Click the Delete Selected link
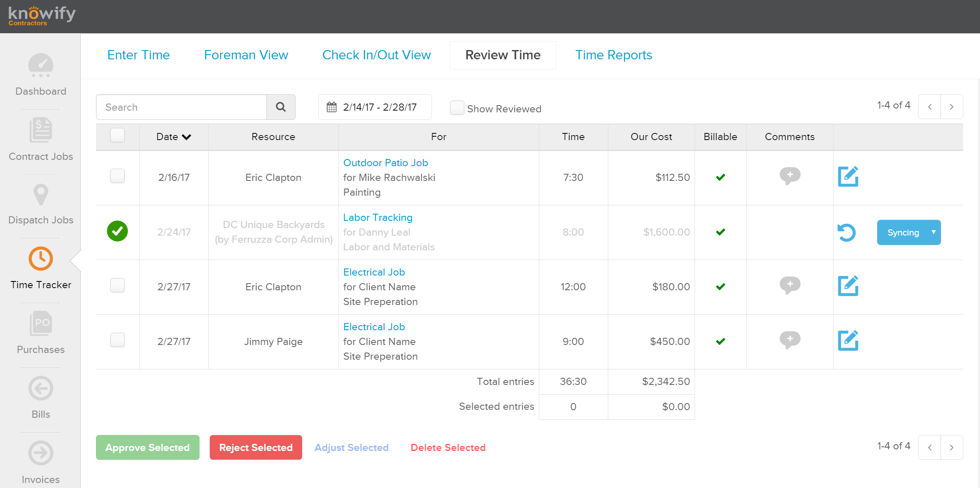Viewport: 980px width, 488px height. [x=448, y=448]
